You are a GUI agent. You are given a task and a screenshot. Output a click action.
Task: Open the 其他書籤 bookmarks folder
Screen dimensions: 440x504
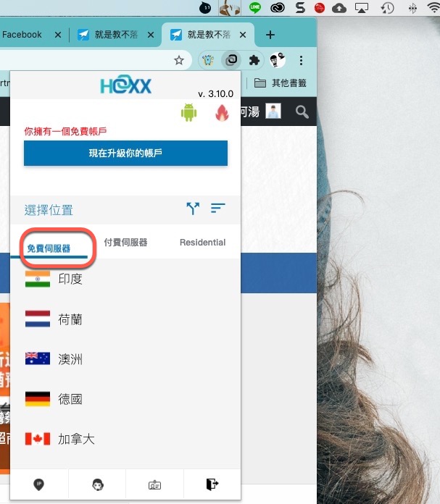(x=280, y=83)
